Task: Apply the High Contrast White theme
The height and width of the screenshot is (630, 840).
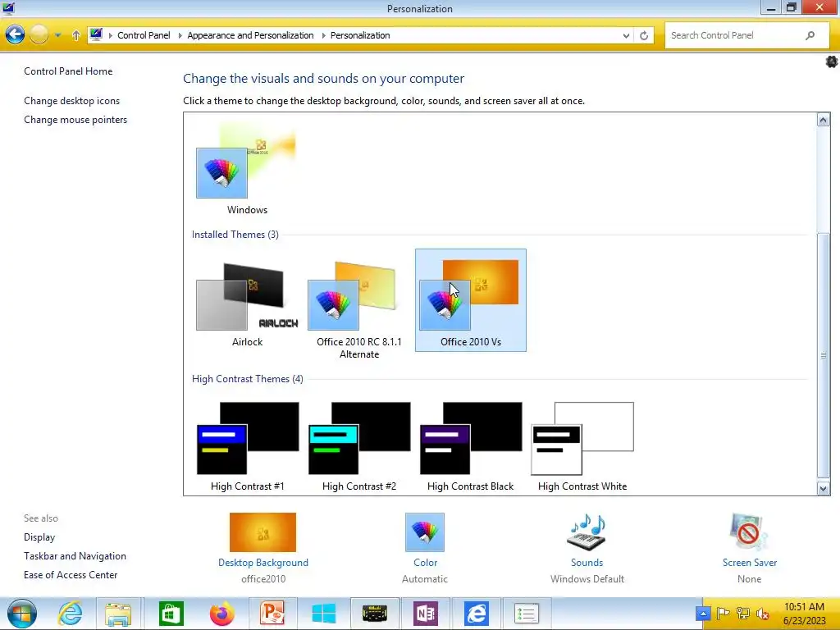Action: [582, 446]
